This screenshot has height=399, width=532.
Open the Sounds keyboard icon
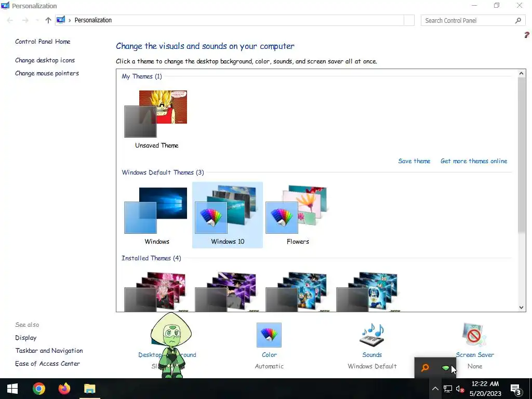(x=372, y=335)
